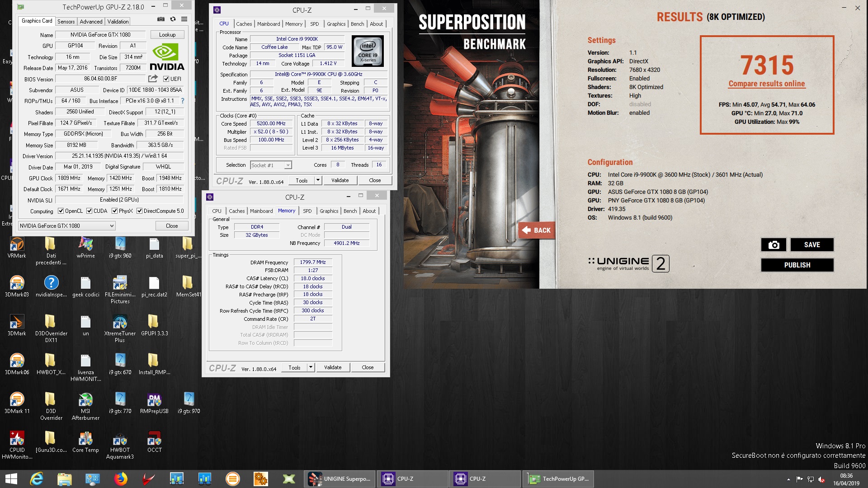Click the BACK button in Superposition
Screen dimensions: 868x488
click(x=537, y=230)
